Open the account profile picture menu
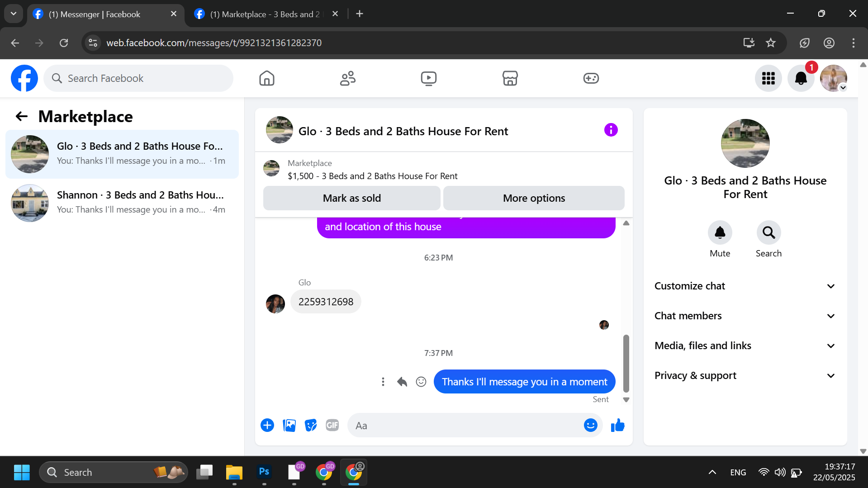The image size is (868, 488). pyautogui.click(x=834, y=78)
